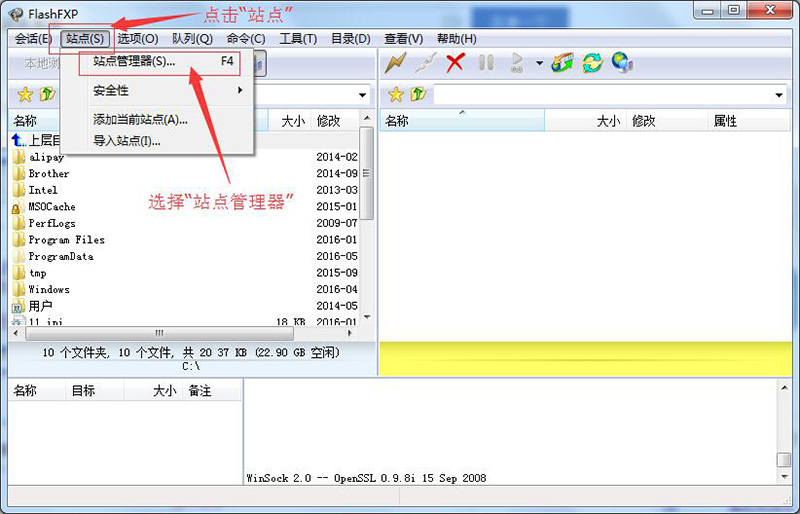Click the left file list vertical scrollbar
Viewport: 800px width, 514px height.
click(367, 220)
